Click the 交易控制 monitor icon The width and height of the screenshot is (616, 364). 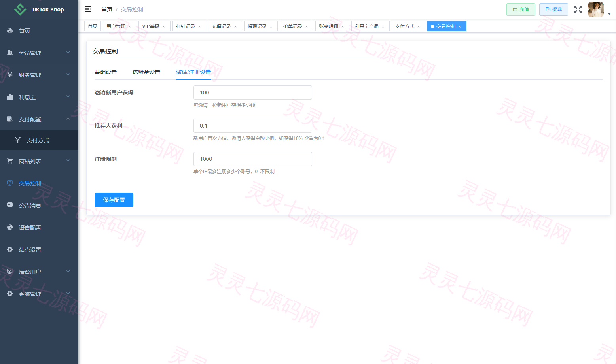pyautogui.click(x=10, y=183)
